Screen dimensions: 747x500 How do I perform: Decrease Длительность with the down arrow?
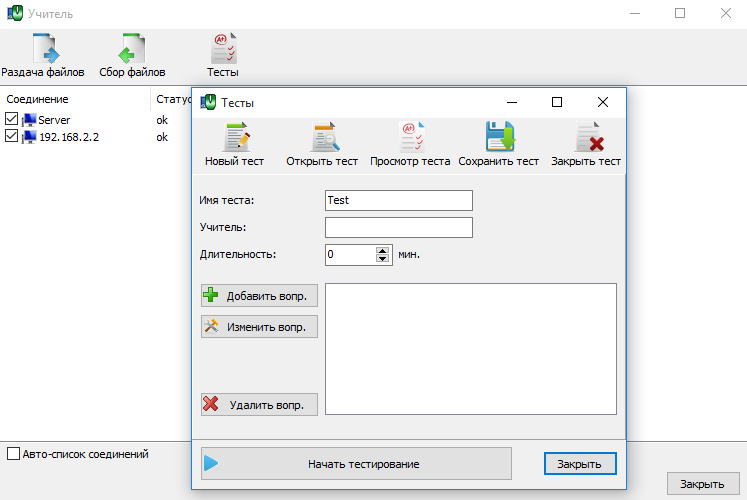pyautogui.click(x=383, y=259)
